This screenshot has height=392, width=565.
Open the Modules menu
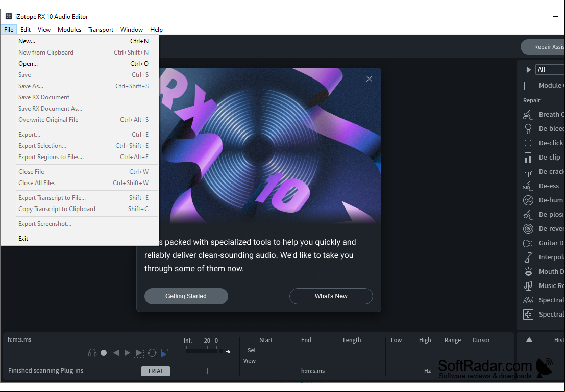tap(69, 30)
